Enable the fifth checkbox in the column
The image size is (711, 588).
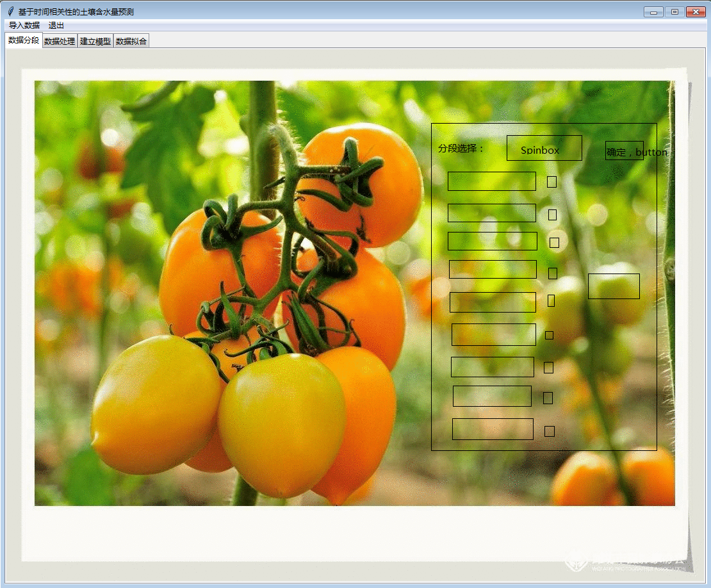[551, 301]
